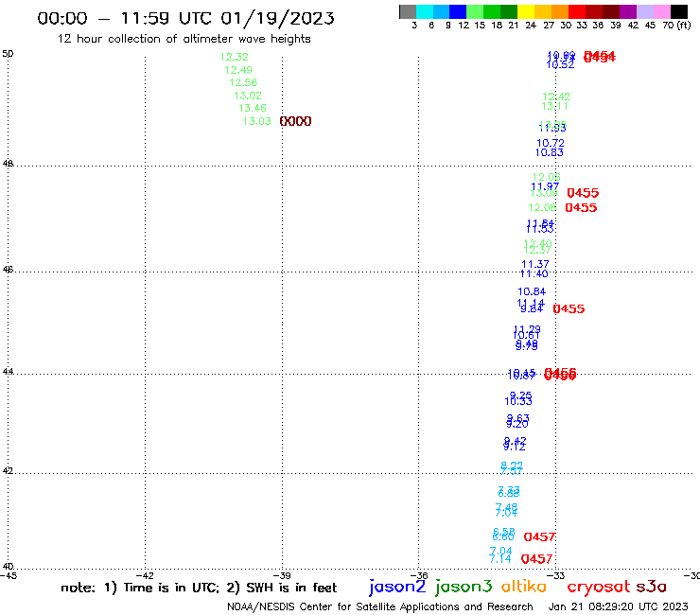This screenshot has height=615, width=700.
Task: Click the latitude axis label 48
Action: coord(8,164)
